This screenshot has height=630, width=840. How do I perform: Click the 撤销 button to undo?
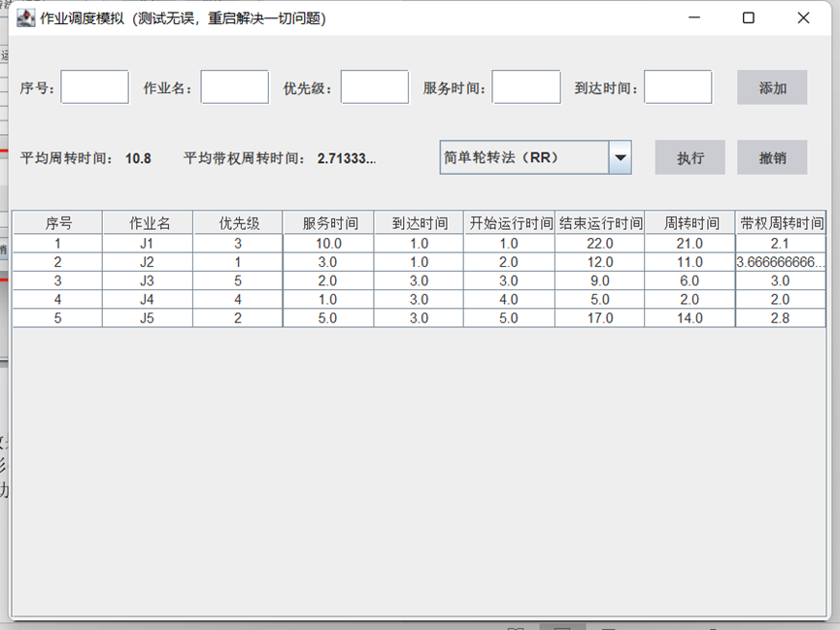tap(772, 156)
